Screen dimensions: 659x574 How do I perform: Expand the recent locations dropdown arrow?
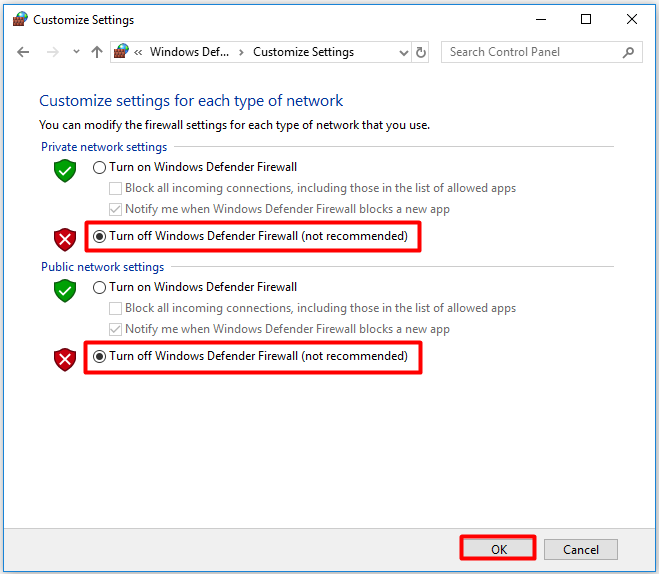coord(73,52)
